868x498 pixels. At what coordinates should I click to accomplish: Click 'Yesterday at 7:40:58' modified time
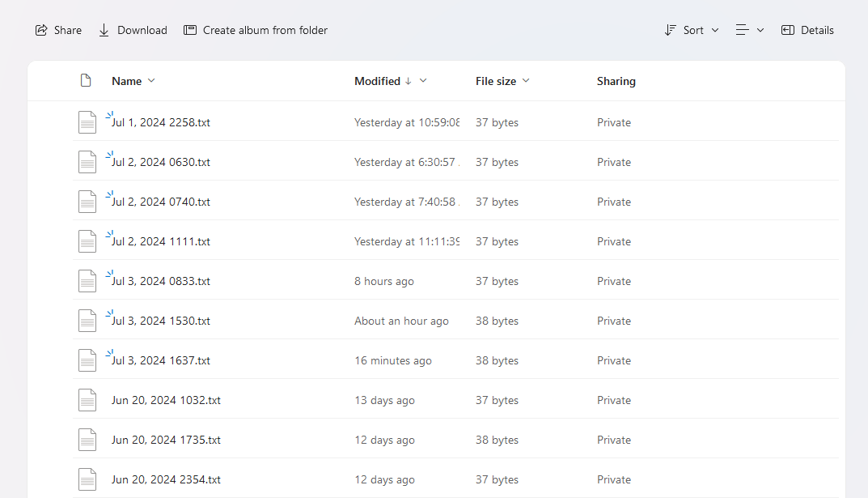407,202
